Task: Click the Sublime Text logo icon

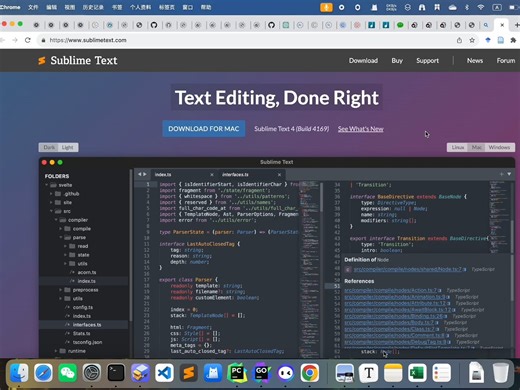Action: point(42,61)
